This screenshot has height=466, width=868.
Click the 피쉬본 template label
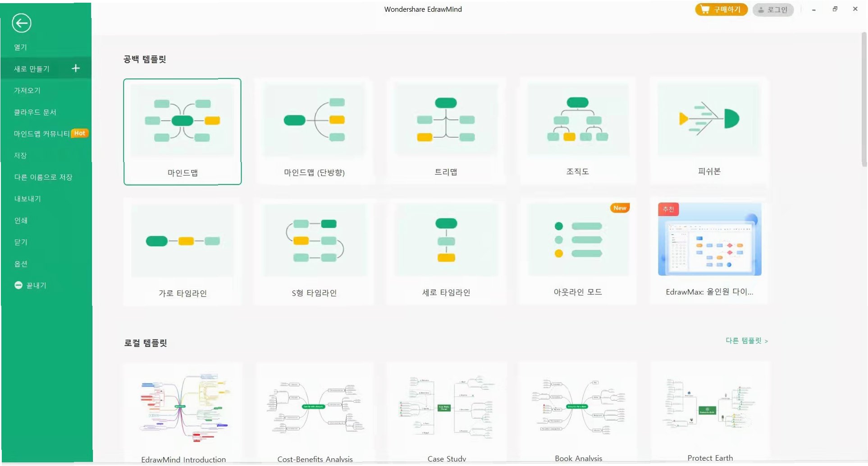709,171
